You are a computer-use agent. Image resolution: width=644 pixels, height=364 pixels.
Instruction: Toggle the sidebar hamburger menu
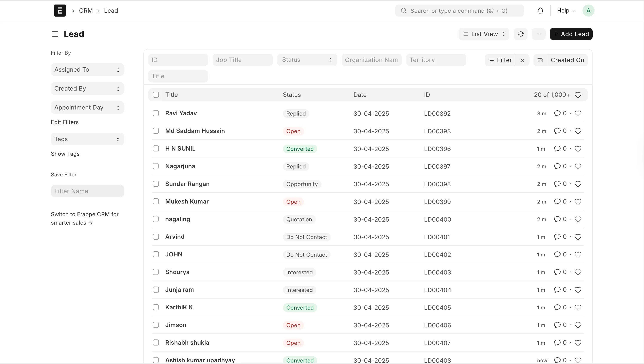(x=55, y=34)
